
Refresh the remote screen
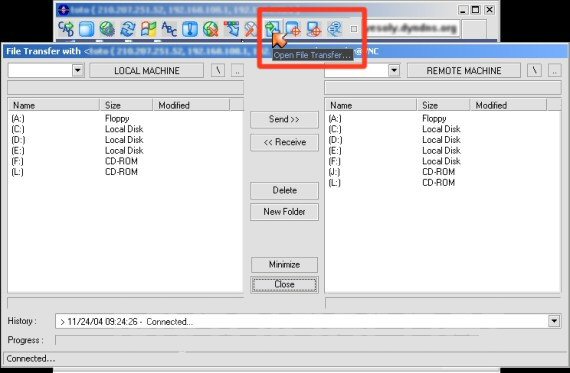128,29
